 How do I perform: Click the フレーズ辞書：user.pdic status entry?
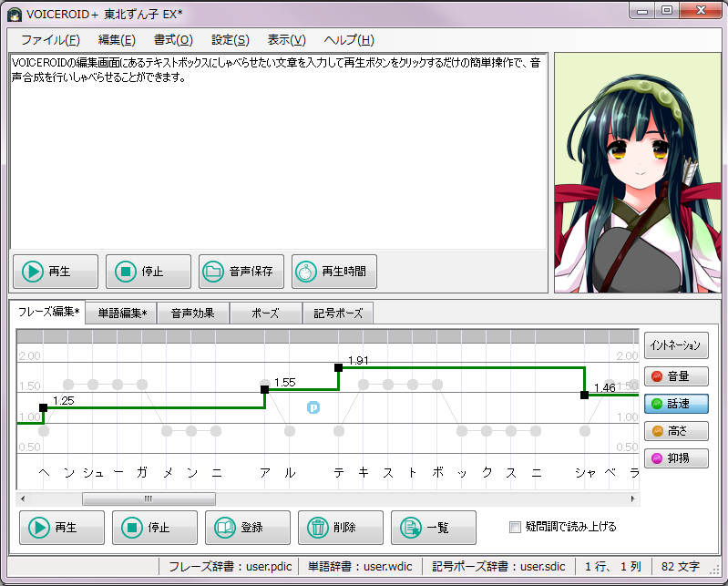point(230,567)
